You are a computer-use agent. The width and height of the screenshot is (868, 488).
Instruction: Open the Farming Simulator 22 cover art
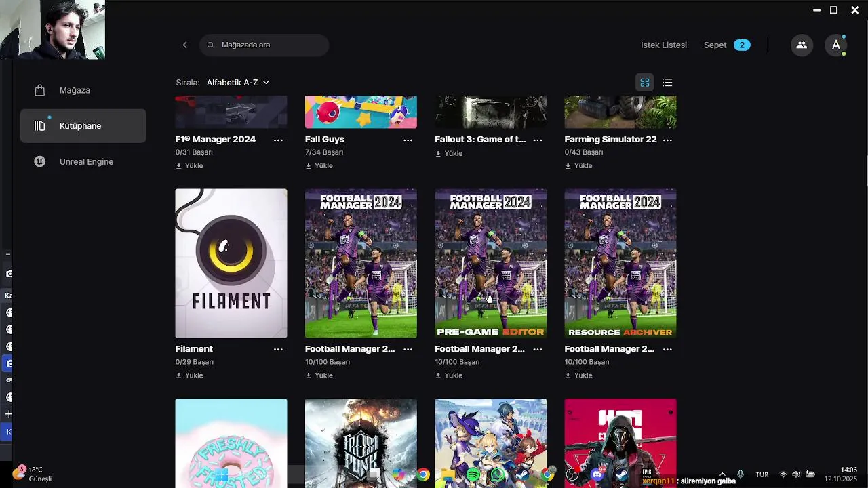pos(620,112)
